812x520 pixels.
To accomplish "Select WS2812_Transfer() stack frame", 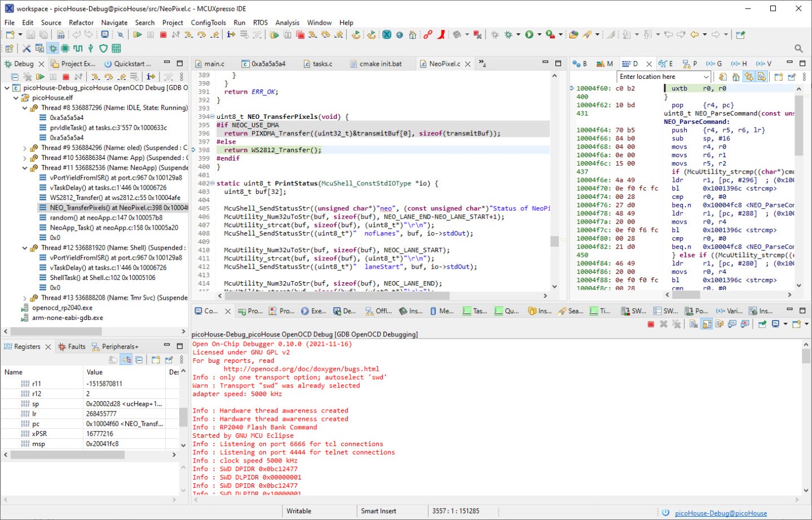I will 115,198.
